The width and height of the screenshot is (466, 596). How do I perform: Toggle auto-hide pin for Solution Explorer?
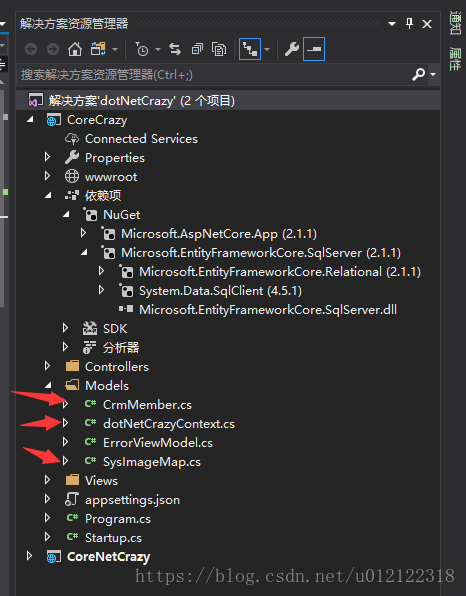coord(409,24)
